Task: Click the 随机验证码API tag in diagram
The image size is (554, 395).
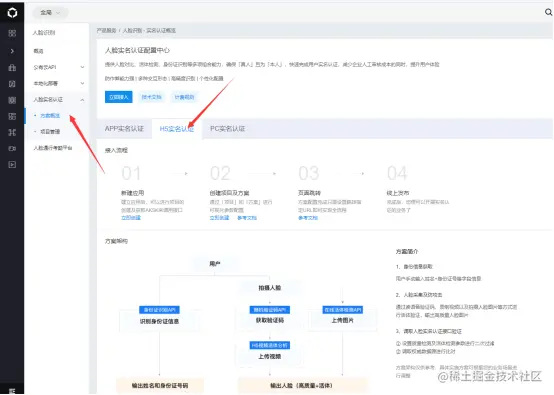Action: pos(270,310)
